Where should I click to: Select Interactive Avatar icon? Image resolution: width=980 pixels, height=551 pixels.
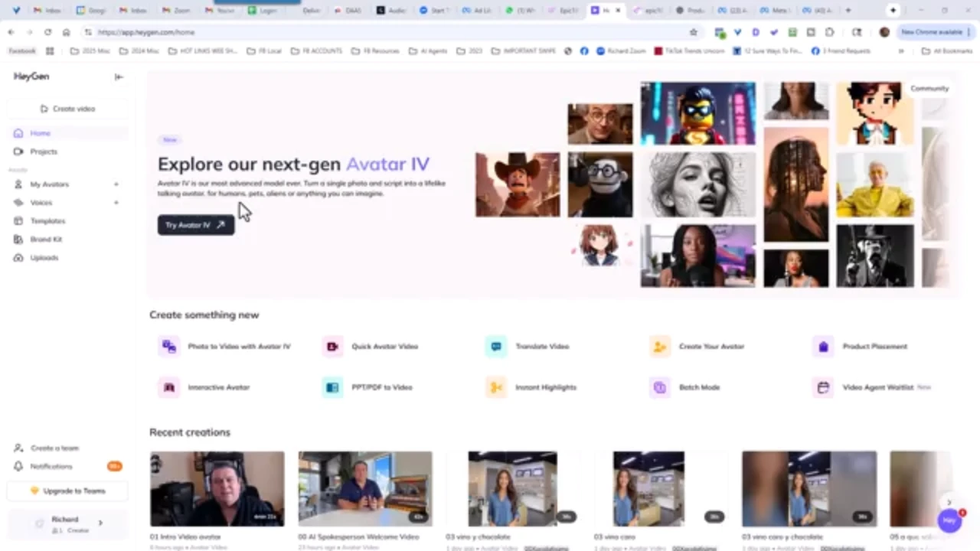(169, 387)
